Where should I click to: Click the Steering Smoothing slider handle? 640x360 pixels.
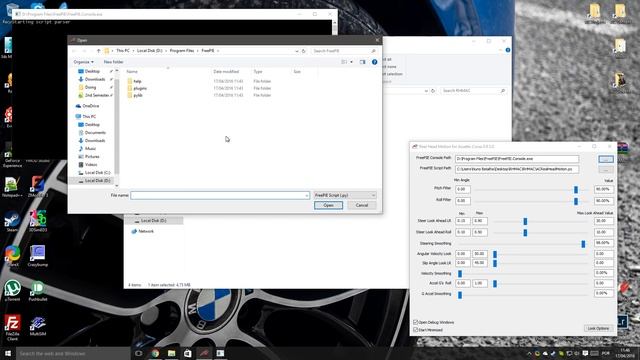click(583, 244)
